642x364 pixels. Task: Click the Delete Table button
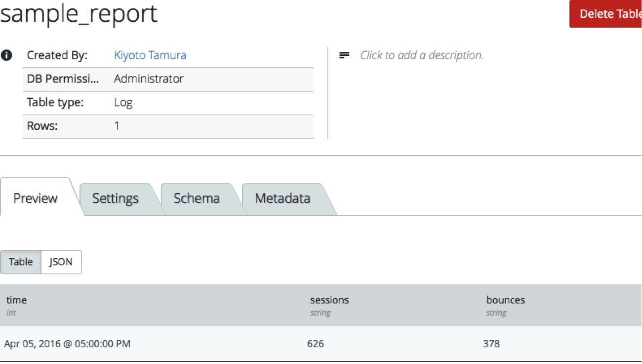click(606, 14)
